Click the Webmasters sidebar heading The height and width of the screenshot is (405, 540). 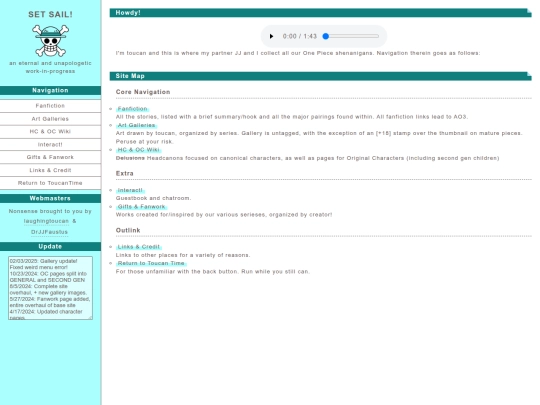[50, 198]
